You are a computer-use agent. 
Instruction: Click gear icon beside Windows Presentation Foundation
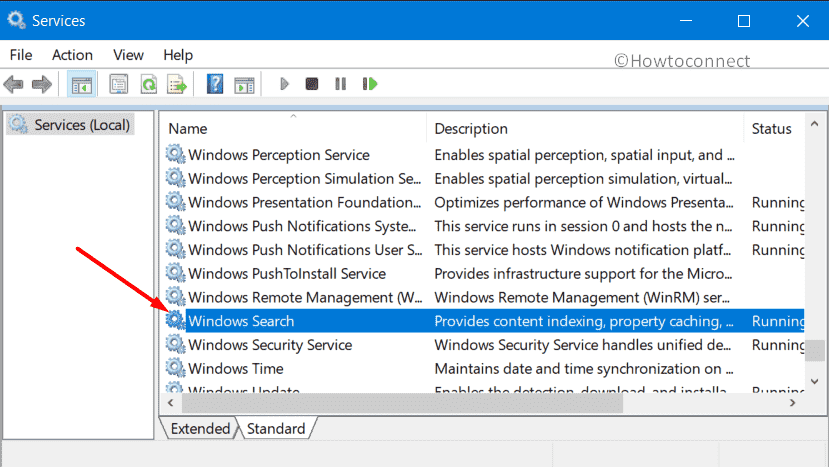pos(176,202)
